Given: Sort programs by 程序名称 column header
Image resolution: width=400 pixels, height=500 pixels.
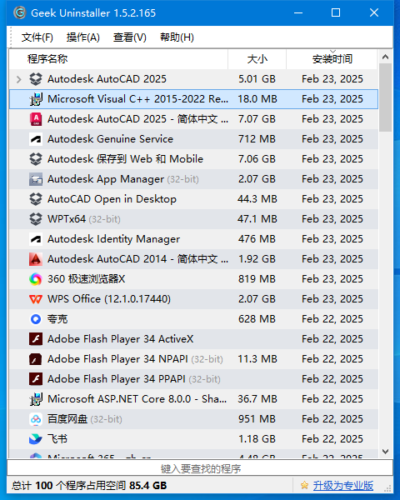Looking at the screenshot, I should point(118,59).
